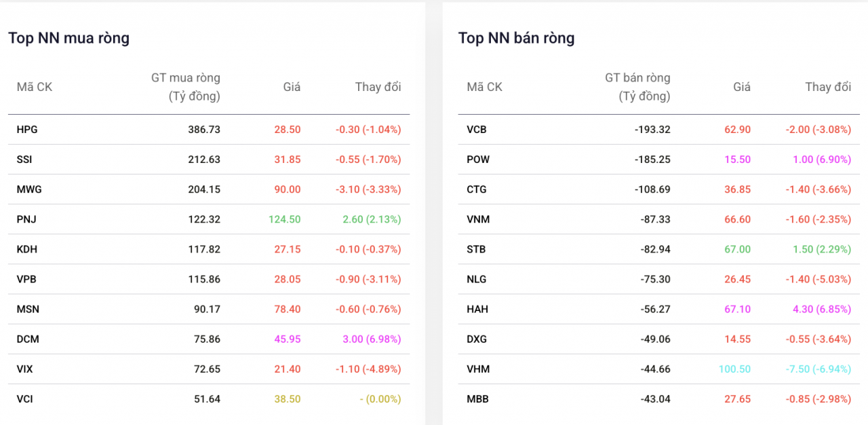Open the VCB ticker in net selling
The width and height of the screenshot is (868, 425).
pyautogui.click(x=477, y=130)
